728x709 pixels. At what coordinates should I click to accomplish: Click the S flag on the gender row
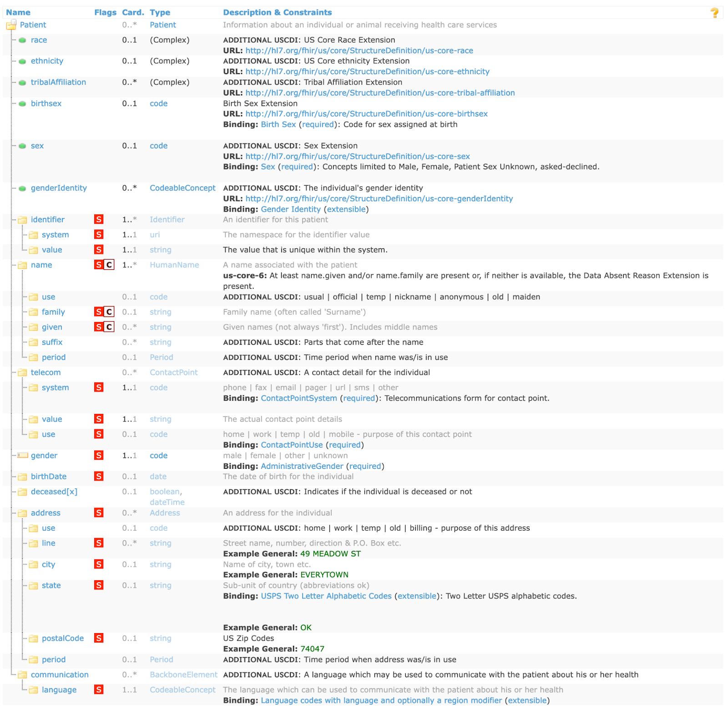[99, 455]
